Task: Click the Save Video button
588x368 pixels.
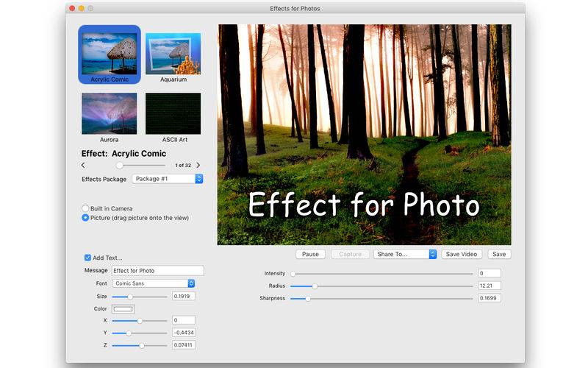Action: pyautogui.click(x=462, y=254)
